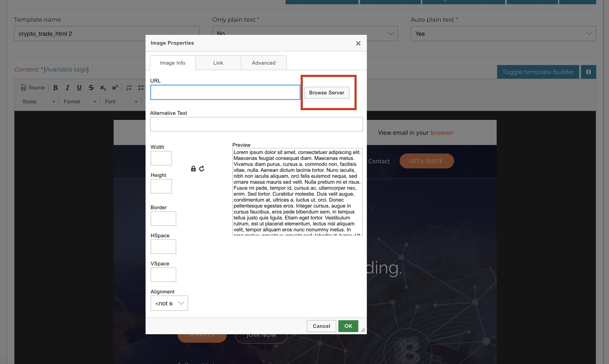Click Toggle template builder button

point(538,72)
